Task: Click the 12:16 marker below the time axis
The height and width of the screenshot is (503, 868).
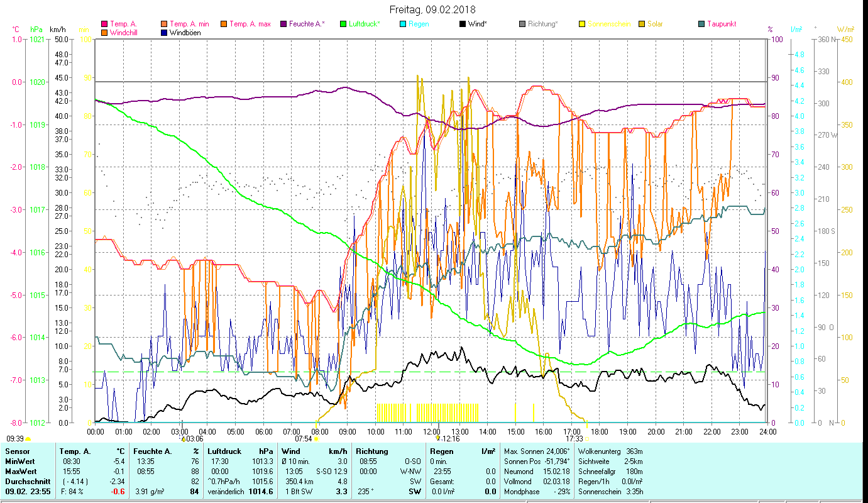Action: [450, 438]
